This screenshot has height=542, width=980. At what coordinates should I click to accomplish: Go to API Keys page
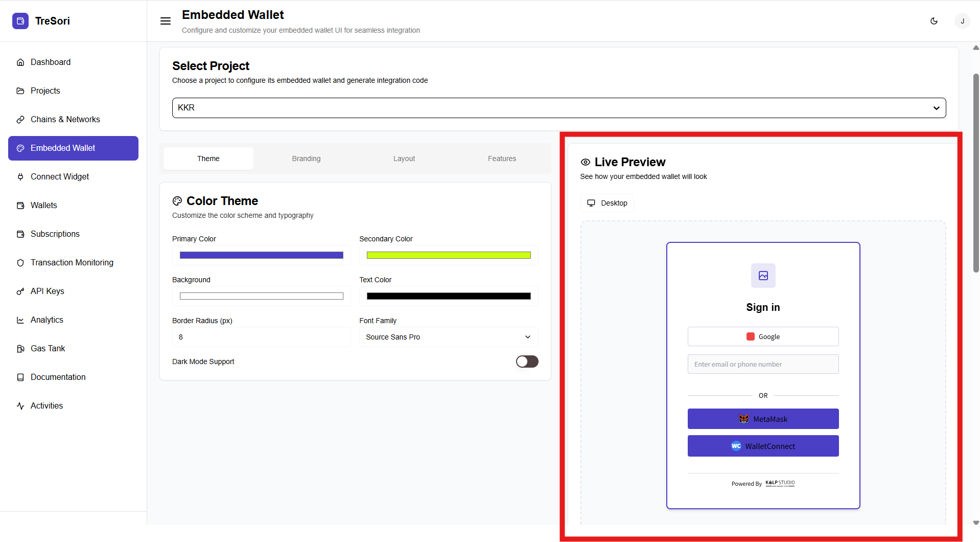click(x=47, y=291)
